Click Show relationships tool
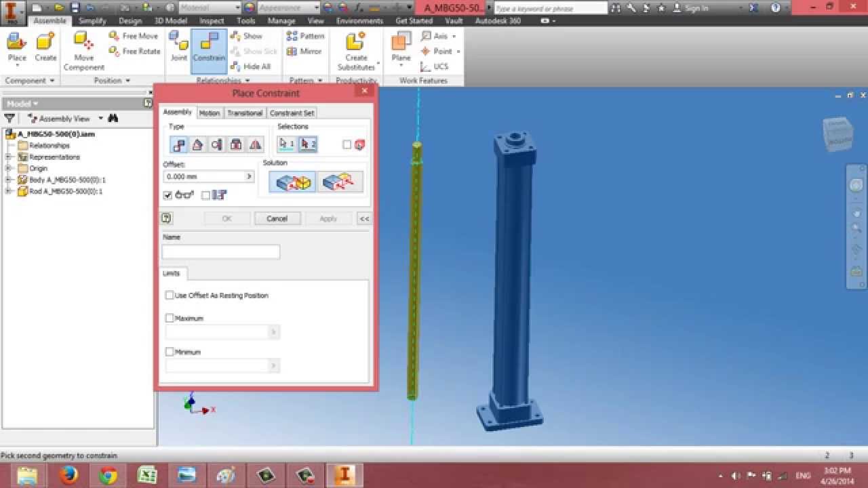The image size is (868, 488). pyautogui.click(x=247, y=36)
